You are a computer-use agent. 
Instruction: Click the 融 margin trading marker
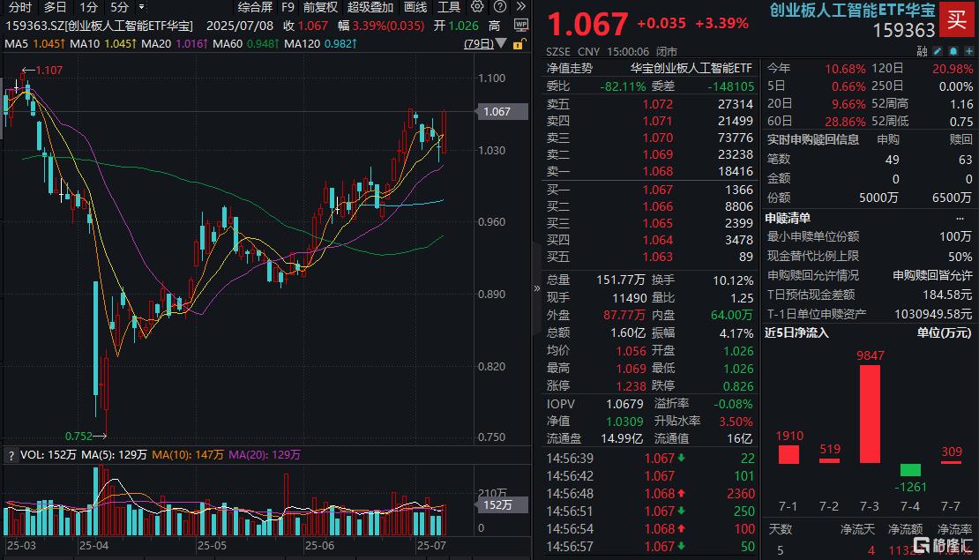[x=923, y=51]
